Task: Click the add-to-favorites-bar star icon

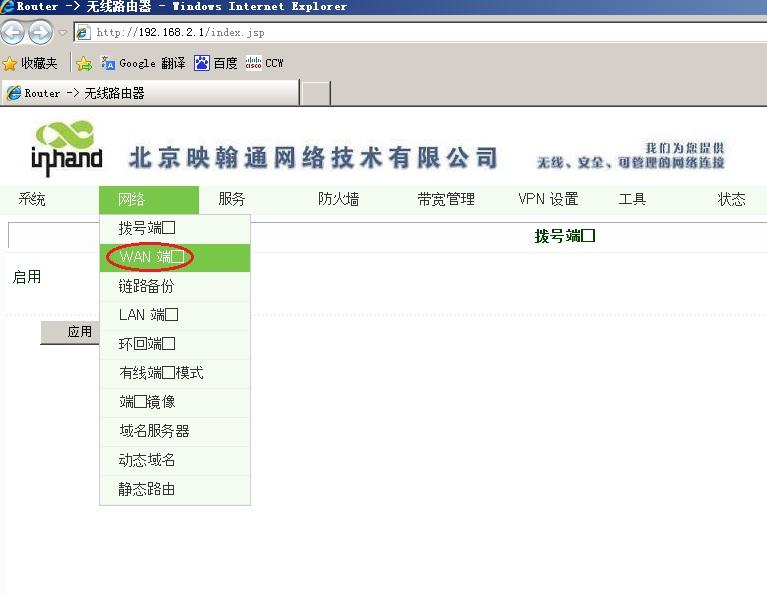Action: [84, 63]
